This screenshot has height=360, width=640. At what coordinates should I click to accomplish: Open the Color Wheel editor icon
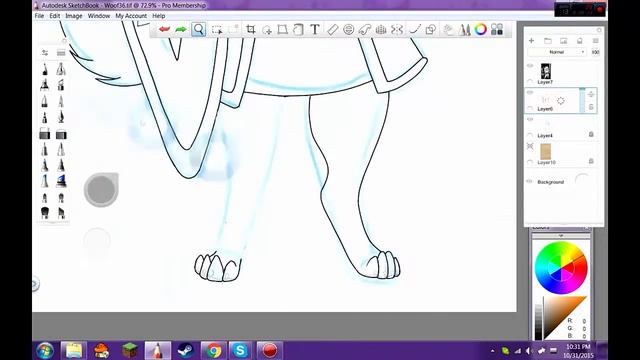point(480,29)
